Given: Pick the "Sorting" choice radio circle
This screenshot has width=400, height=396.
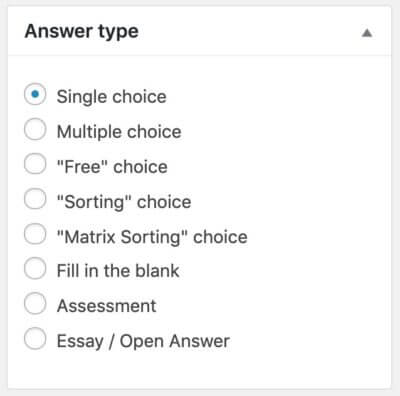Looking at the screenshot, I should (35, 199).
